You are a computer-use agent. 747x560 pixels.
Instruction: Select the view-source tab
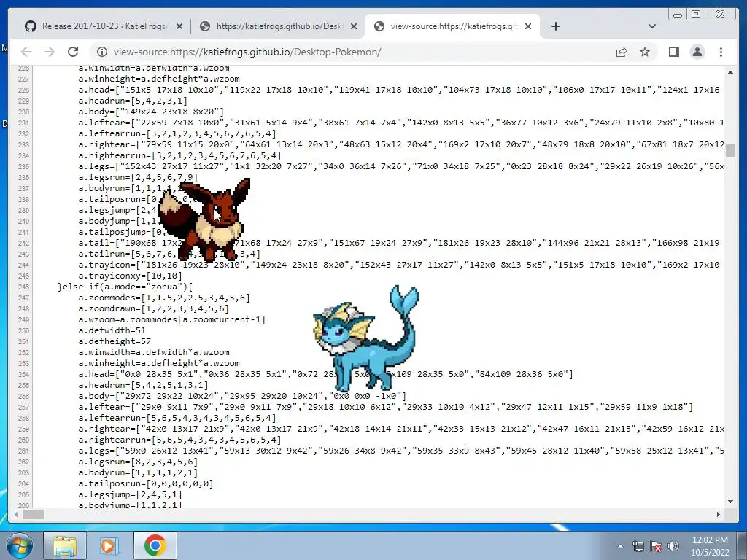(452, 26)
